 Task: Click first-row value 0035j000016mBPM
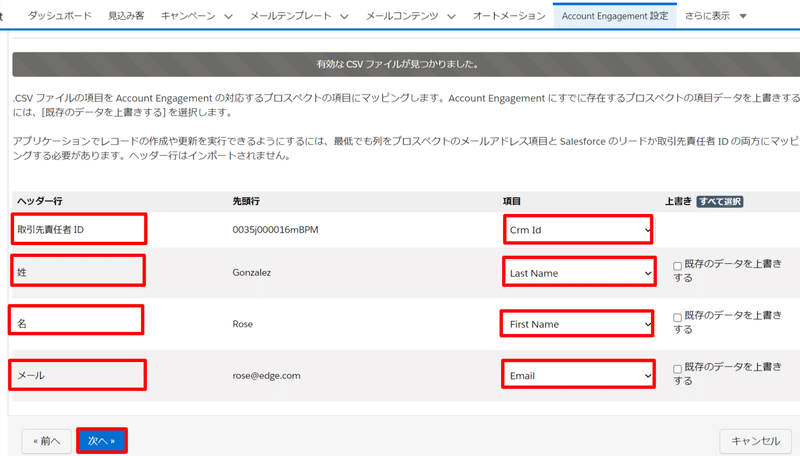(x=275, y=230)
